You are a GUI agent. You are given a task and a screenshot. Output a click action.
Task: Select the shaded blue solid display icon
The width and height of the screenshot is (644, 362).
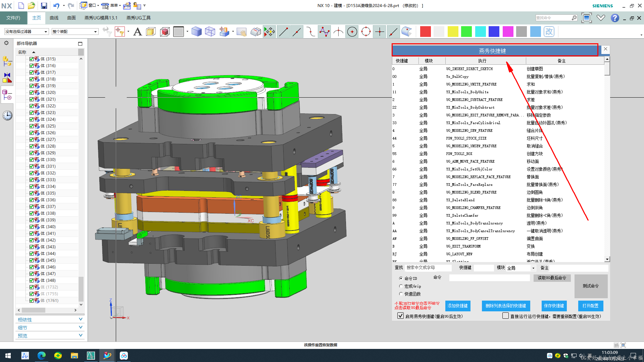(196, 32)
